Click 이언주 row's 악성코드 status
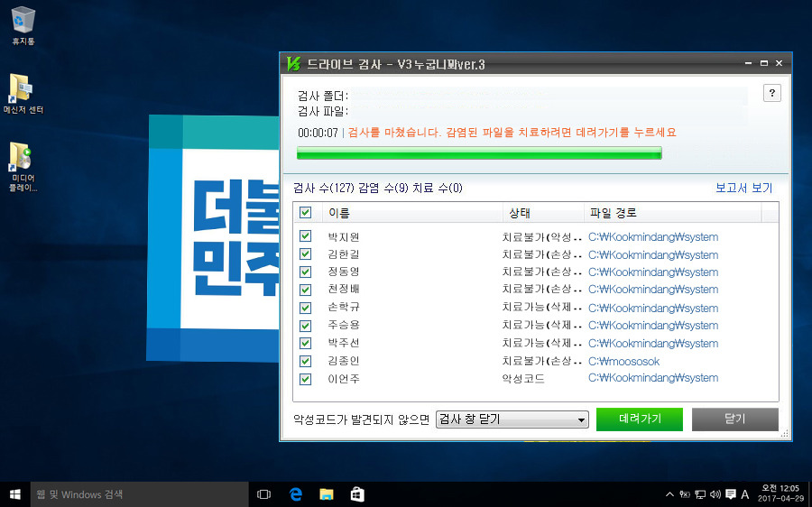The width and height of the screenshot is (812, 507). (x=523, y=379)
